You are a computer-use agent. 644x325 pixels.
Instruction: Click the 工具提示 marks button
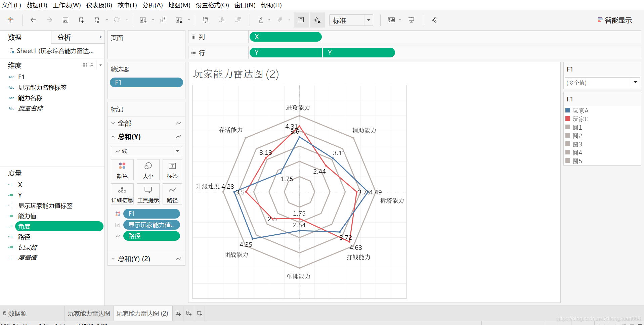[x=148, y=194]
